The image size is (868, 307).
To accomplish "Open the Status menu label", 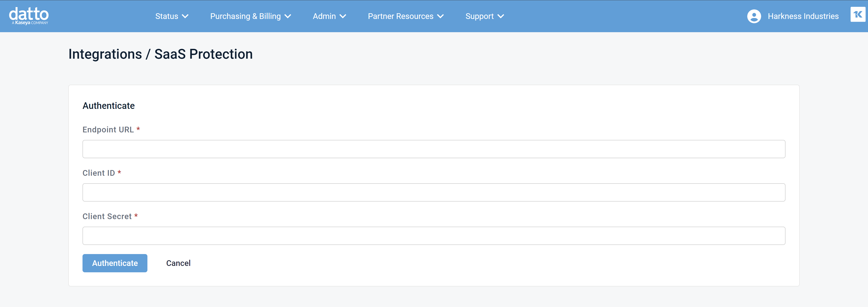I will point(166,16).
